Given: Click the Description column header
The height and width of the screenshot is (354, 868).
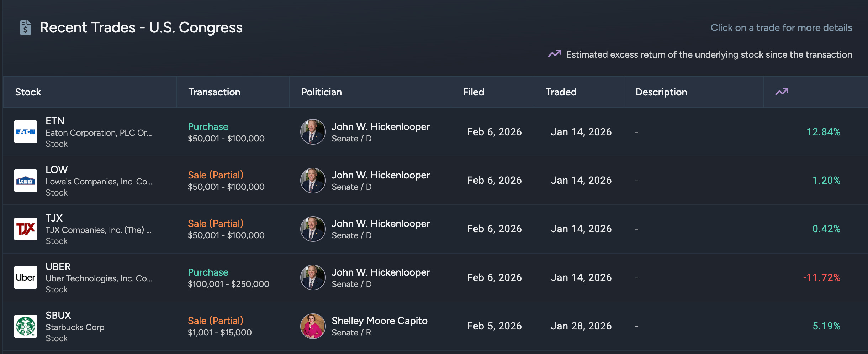Looking at the screenshot, I should click(661, 92).
